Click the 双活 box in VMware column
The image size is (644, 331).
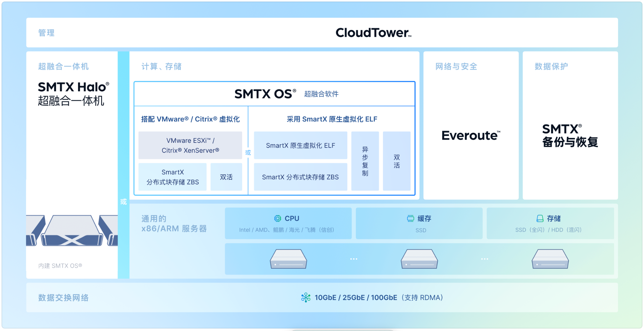pos(226,177)
